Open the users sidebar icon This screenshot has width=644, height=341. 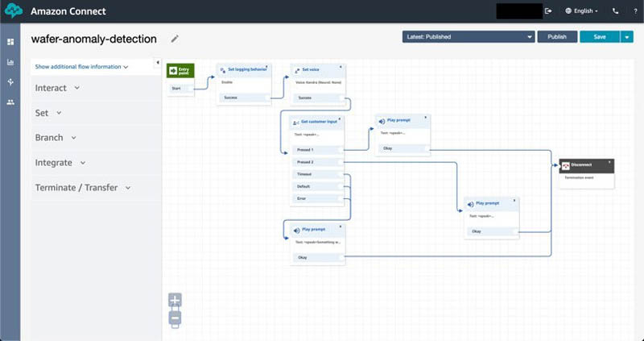point(10,102)
